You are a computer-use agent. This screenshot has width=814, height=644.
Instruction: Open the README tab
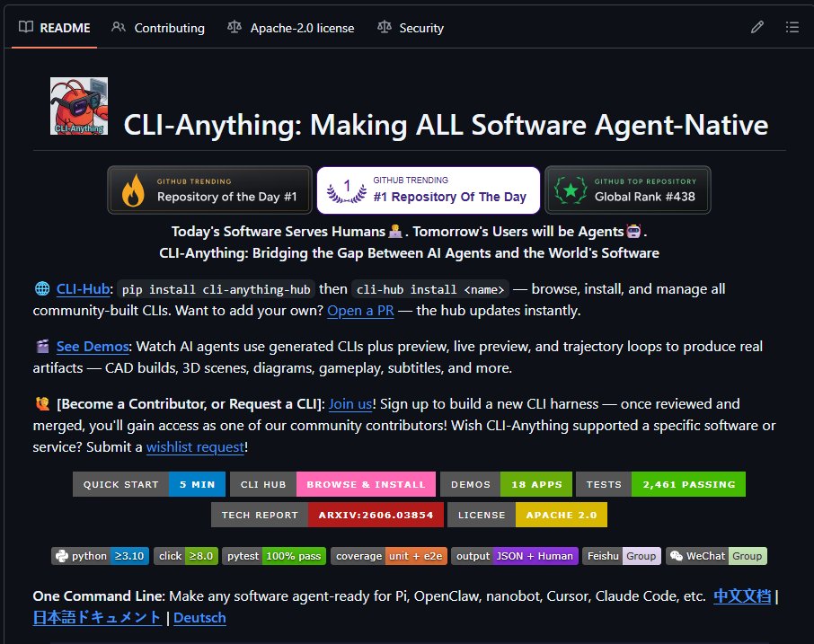(x=54, y=28)
